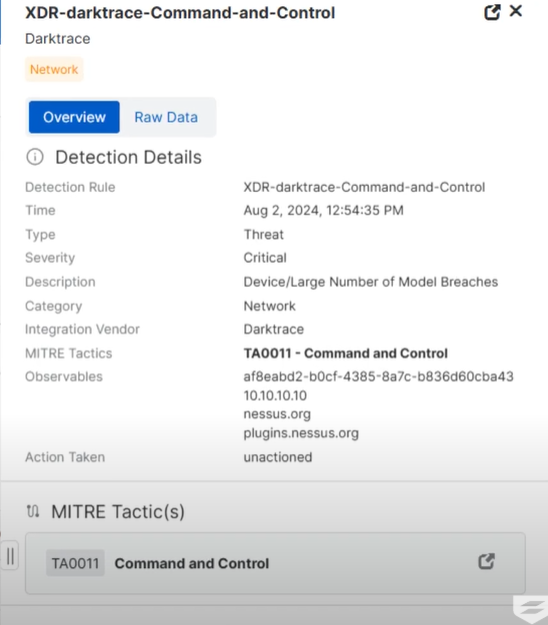Click the panel title XDR-darktrace-Command-and-Control

pos(180,12)
